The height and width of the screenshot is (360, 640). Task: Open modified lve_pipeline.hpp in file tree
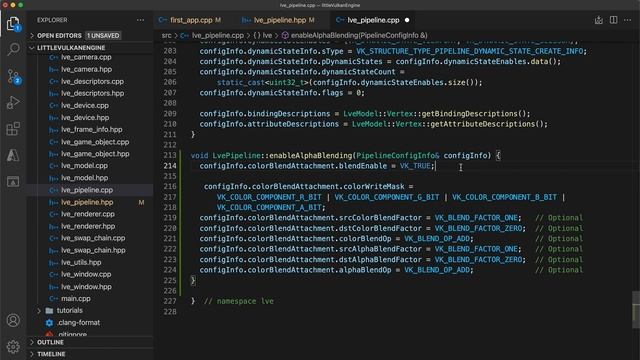87,202
